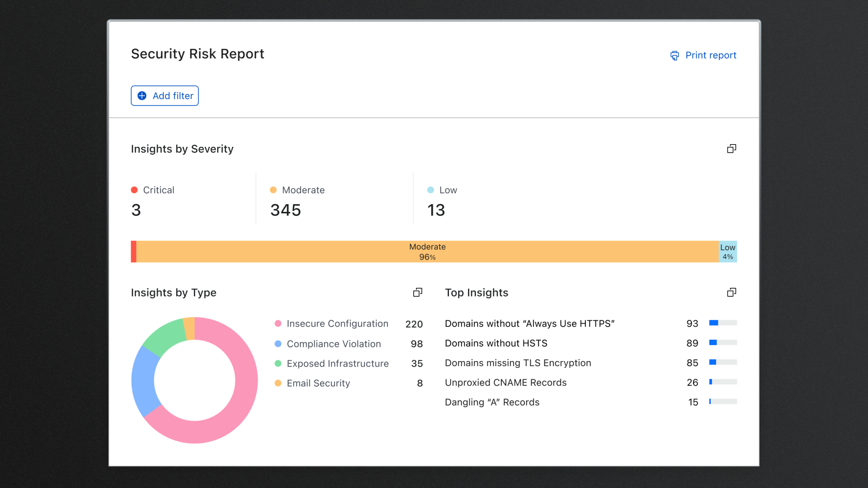868x488 pixels.
Task: Click the Low 4% bar segment
Action: point(728,252)
